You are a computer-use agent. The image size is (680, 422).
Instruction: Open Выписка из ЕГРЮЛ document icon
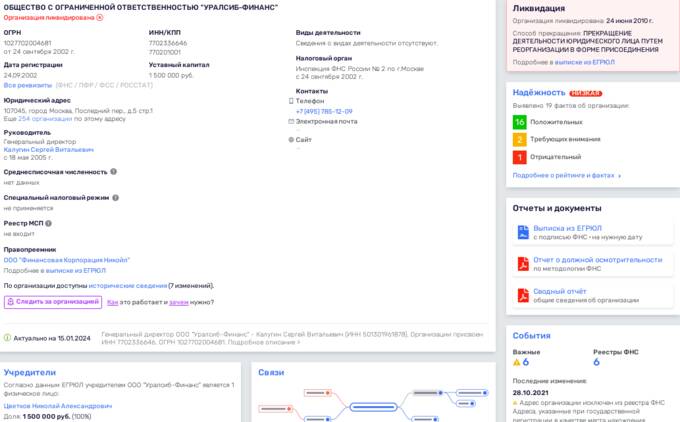click(x=523, y=232)
